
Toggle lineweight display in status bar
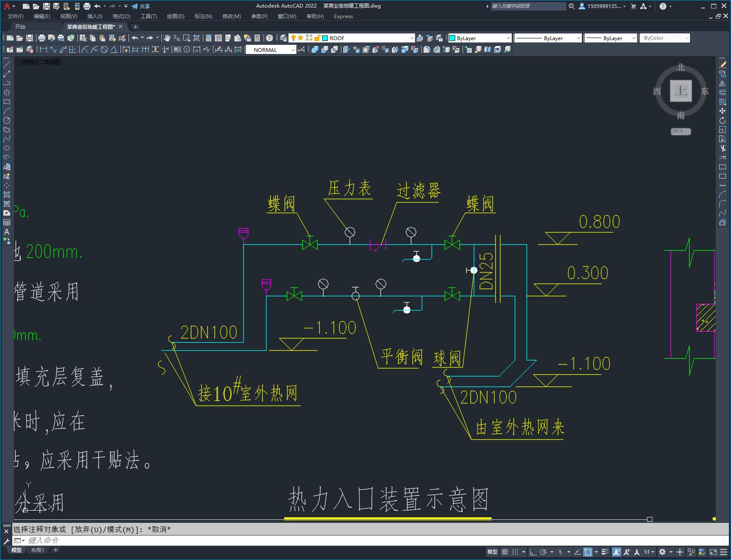click(605, 552)
